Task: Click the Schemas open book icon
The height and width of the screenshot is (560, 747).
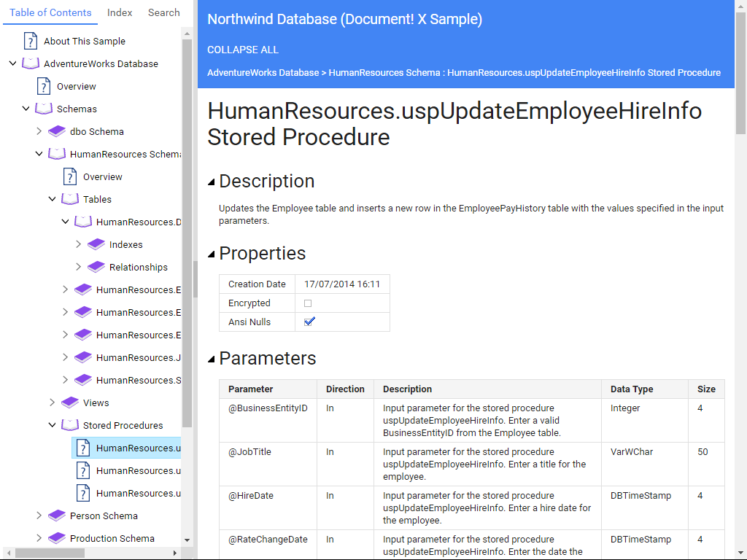Action: (43, 109)
